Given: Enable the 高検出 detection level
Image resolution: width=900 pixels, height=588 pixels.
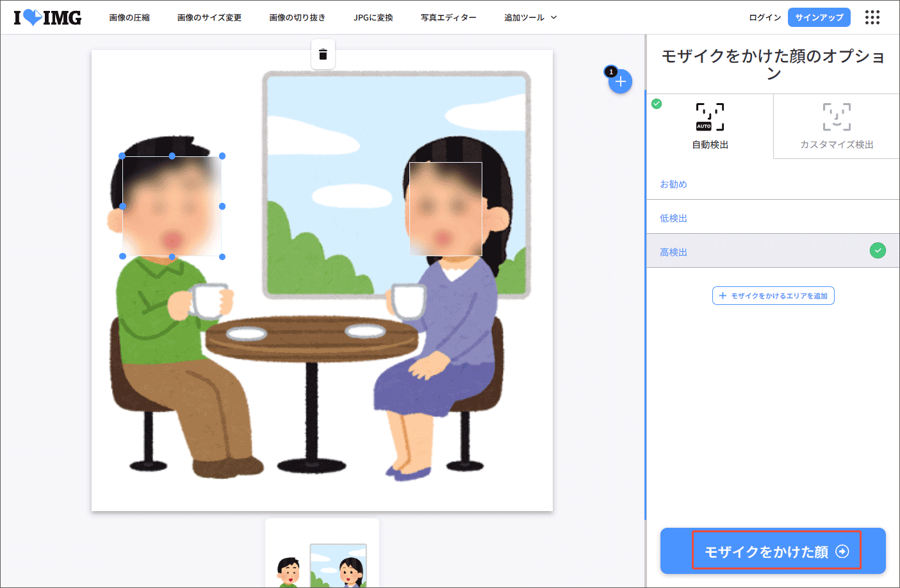Looking at the screenshot, I should tap(673, 252).
